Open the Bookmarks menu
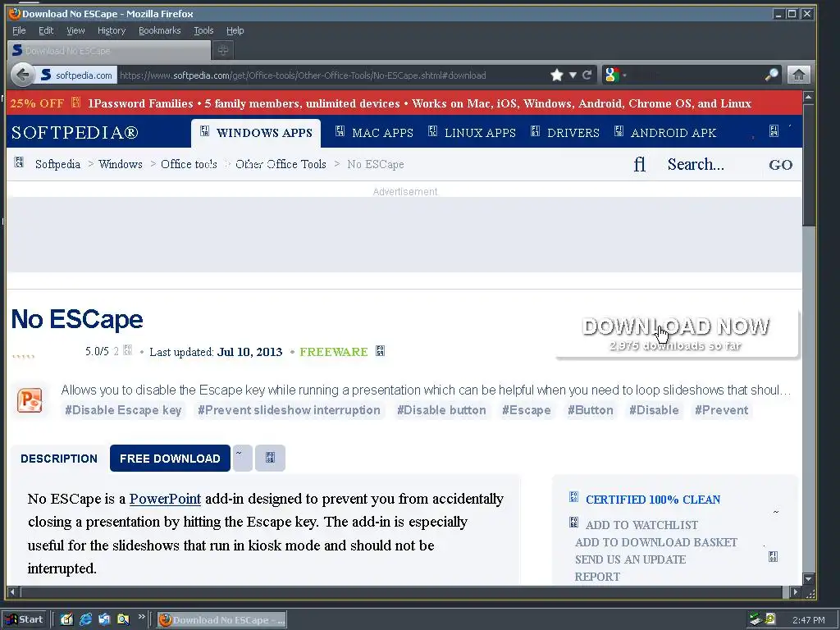This screenshot has width=840, height=630. (x=160, y=30)
